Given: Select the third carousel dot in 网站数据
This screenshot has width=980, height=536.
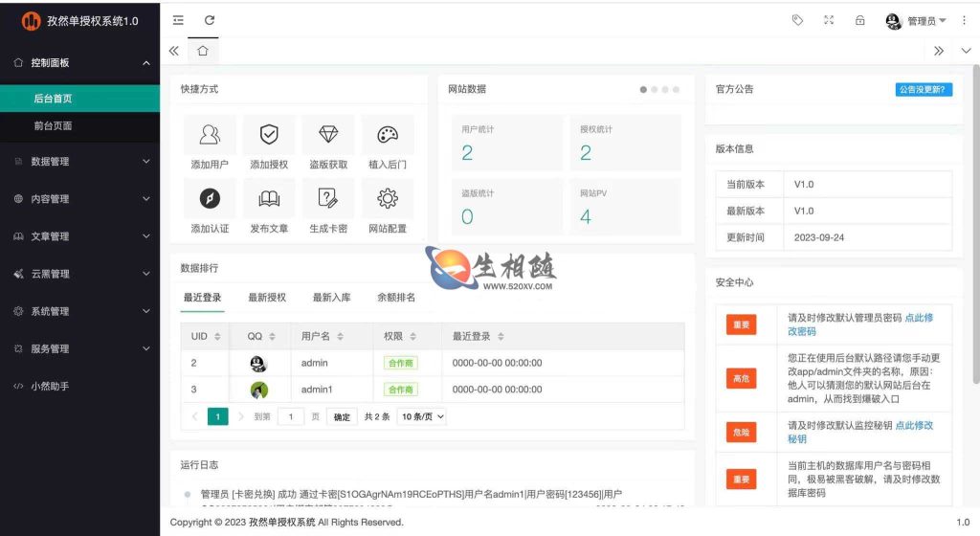Looking at the screenshot, I should tap(665, 89).
